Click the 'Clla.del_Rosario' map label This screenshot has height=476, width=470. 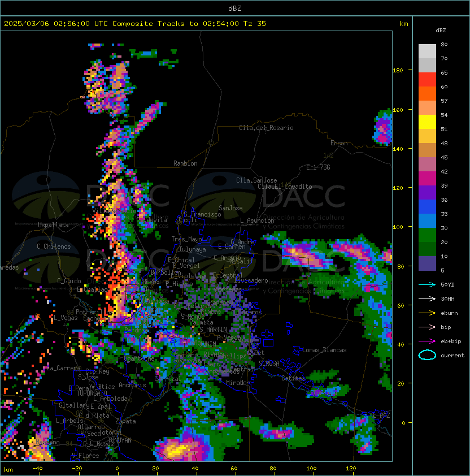pos(266,128)
